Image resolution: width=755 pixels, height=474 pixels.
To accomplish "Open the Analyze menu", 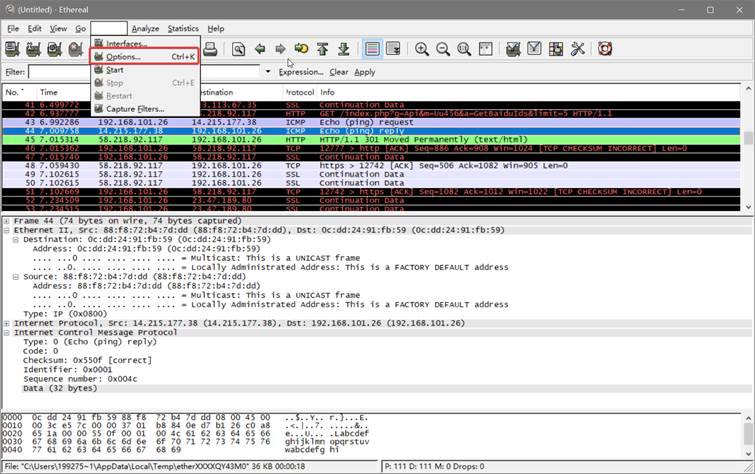I will pyautogui.click(x=145, y=28).
